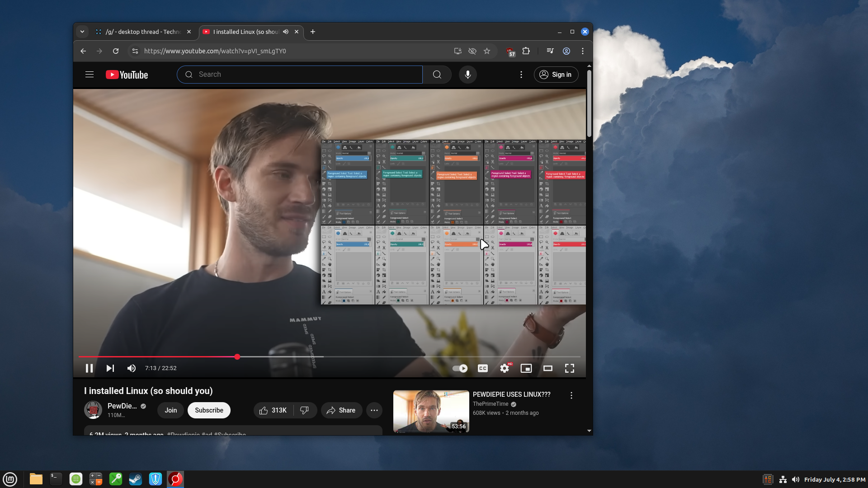
Task: Open the system volume tray icon
Action: 796,479
